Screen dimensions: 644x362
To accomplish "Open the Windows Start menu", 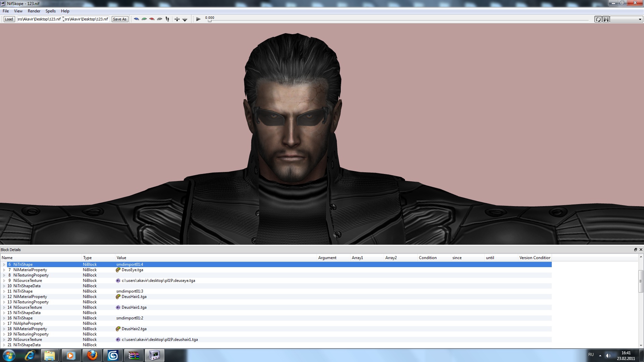I will (9, 355).
